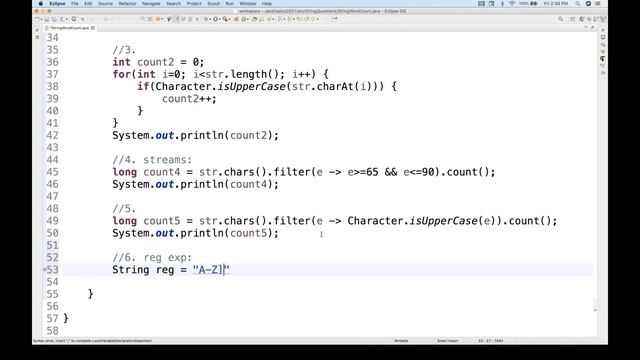Click the Wi-Fi status icon

coord(512,3)
